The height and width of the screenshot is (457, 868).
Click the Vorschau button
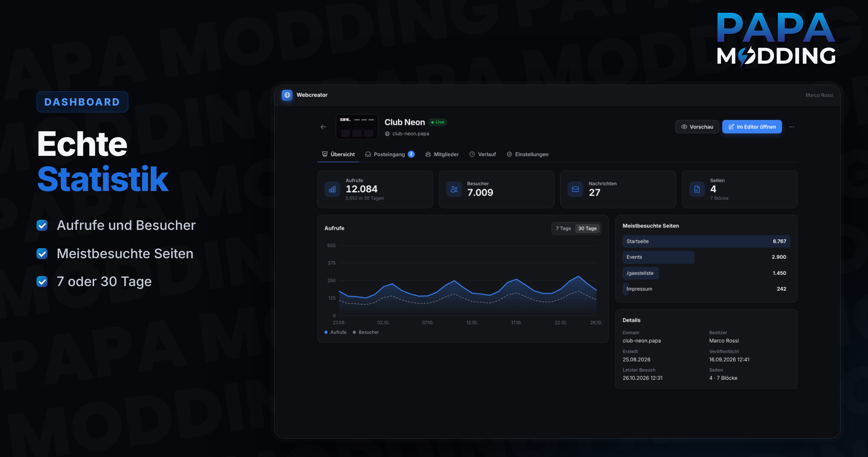pos(697,127)
